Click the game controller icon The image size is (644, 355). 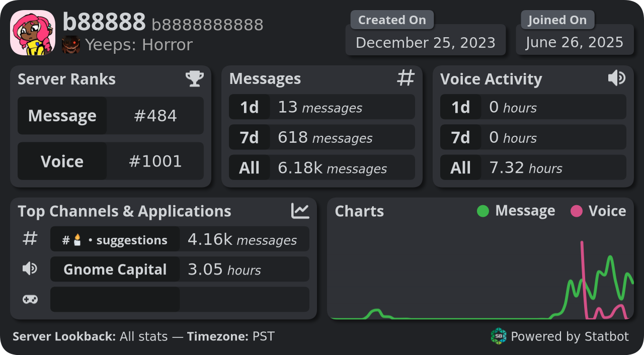[x=30, y=300]
